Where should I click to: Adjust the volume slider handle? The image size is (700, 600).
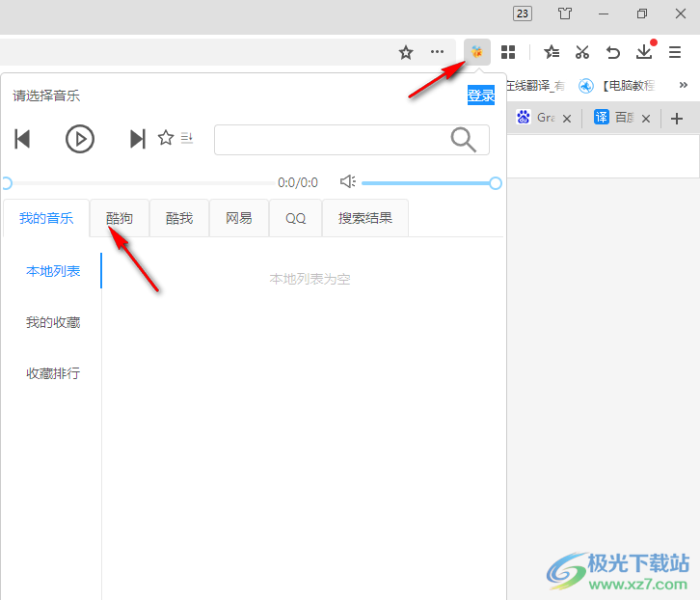tap(495, 183)
